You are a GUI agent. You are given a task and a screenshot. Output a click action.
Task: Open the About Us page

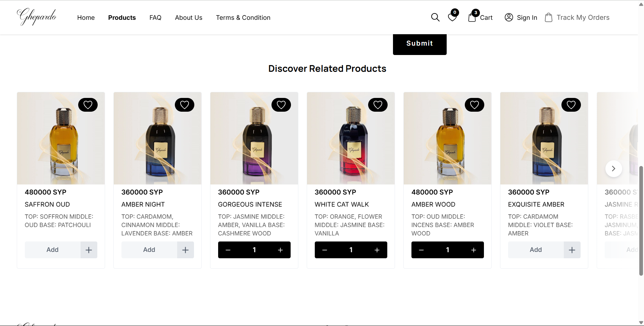[x=189, y=17]
